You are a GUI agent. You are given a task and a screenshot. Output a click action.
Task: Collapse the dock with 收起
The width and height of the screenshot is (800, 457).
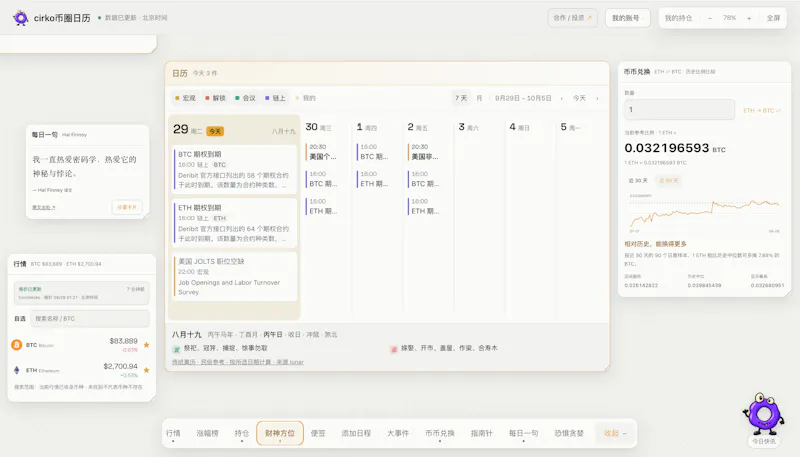pos(615,433)
